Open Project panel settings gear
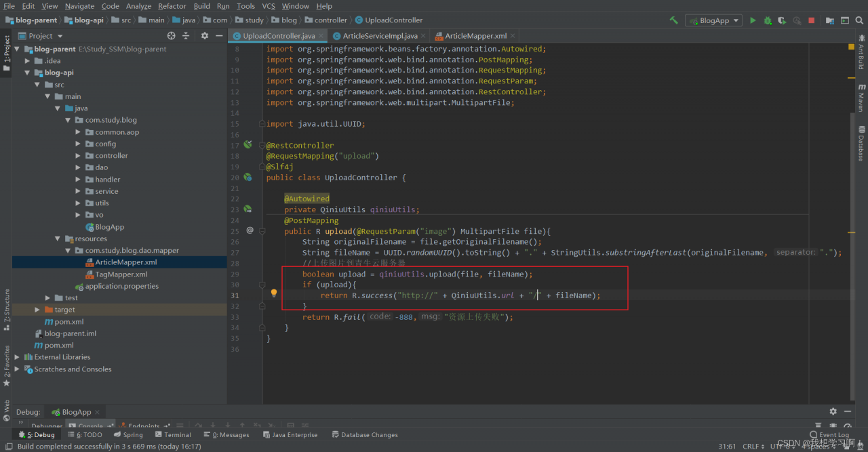This screenshot has width=868, height=452. [205, 36]
